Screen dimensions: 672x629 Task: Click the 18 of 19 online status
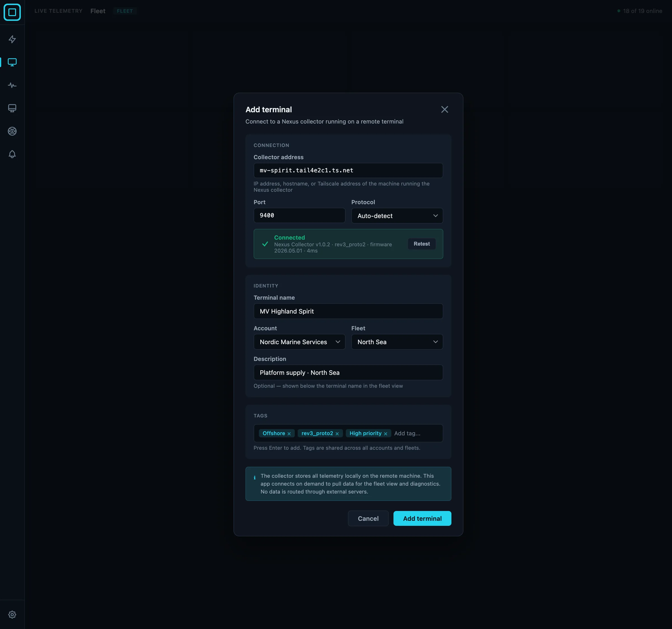coord(640,11)
